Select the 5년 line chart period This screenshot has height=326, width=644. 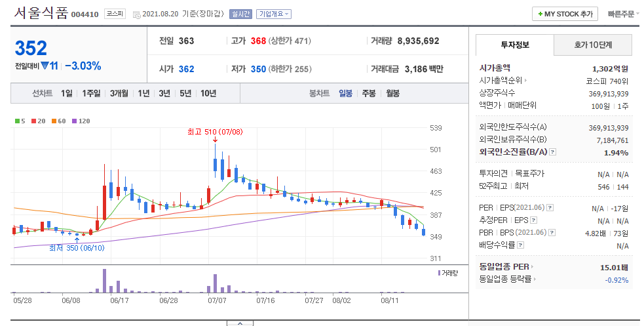tap(185, 93)
